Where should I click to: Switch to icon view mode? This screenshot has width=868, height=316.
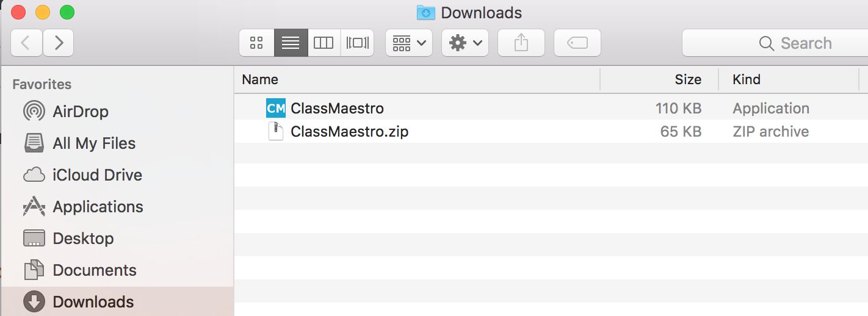point(256,43)
